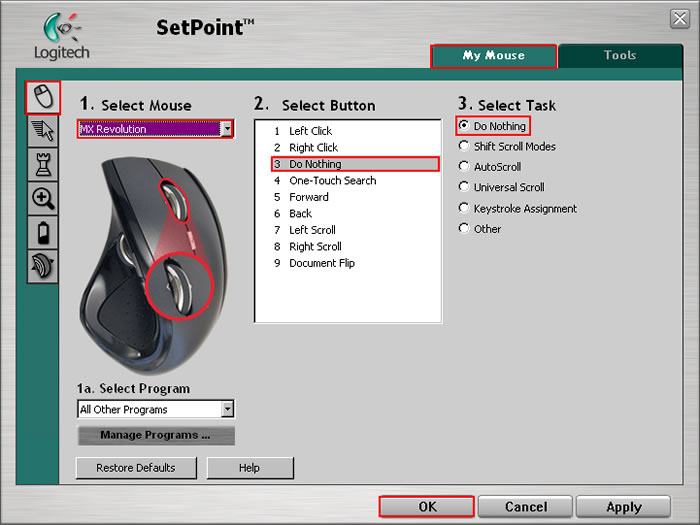Open the mouse buttons settings icon
This screenshot has width=700, height=525.
[43, 97]
